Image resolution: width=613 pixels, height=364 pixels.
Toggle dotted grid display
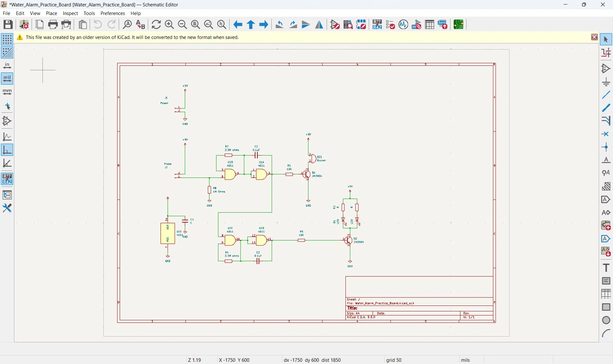coord(7,39)
